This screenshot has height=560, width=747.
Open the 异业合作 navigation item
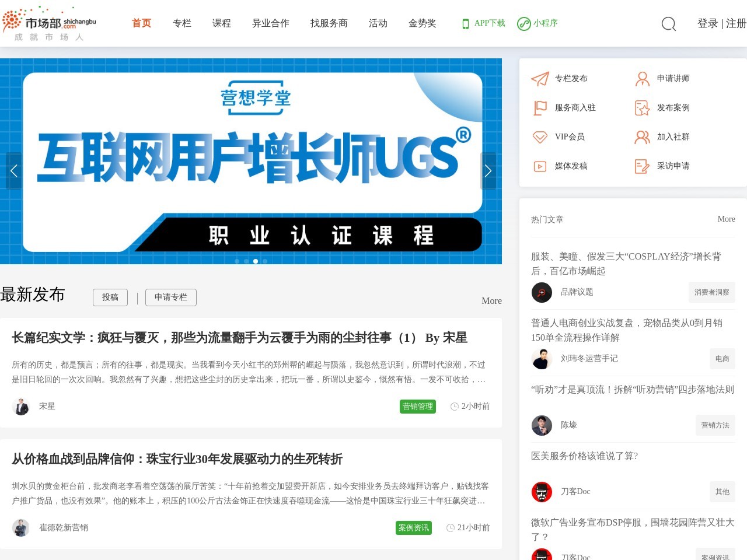tap(271, 23)
